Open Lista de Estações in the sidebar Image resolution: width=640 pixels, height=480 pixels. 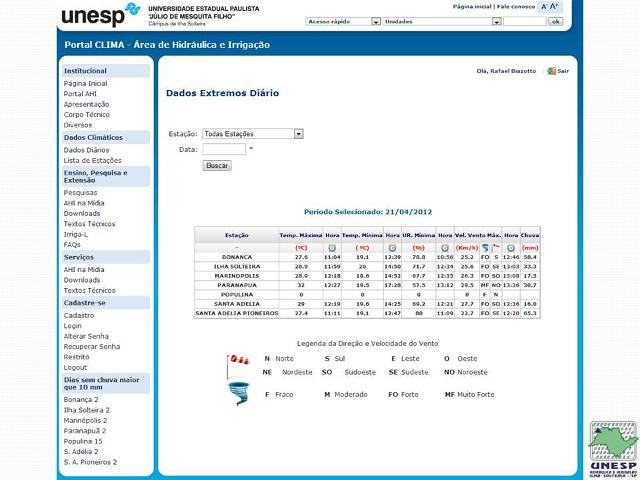tap(93, 160)
